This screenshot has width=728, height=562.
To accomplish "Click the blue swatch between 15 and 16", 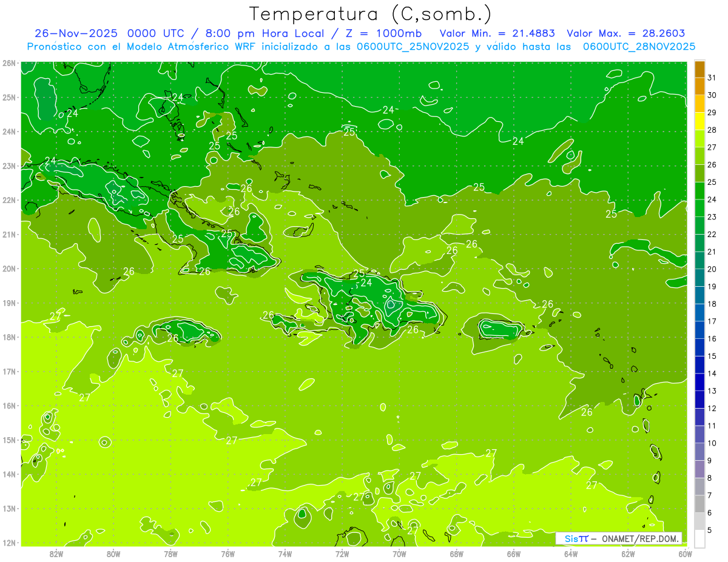I will pyautogui.click(x=699, y=347).
